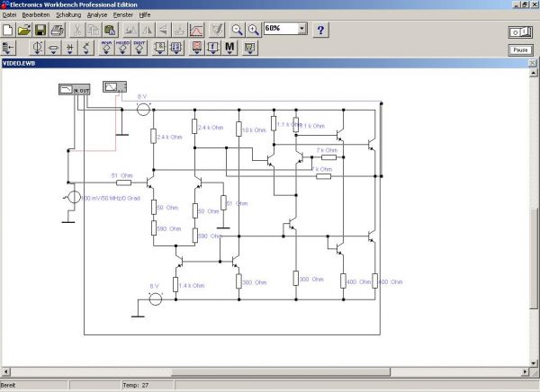This screenshot has height=392, width=540.
Task: Open the Miscellaneous 'M' parts bin
Action: coord(229,48)
